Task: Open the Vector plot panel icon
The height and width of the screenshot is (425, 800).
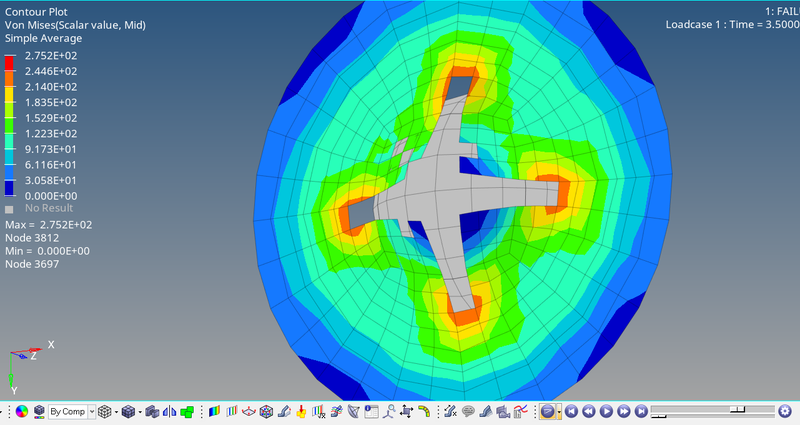Action: pos(248,411)
